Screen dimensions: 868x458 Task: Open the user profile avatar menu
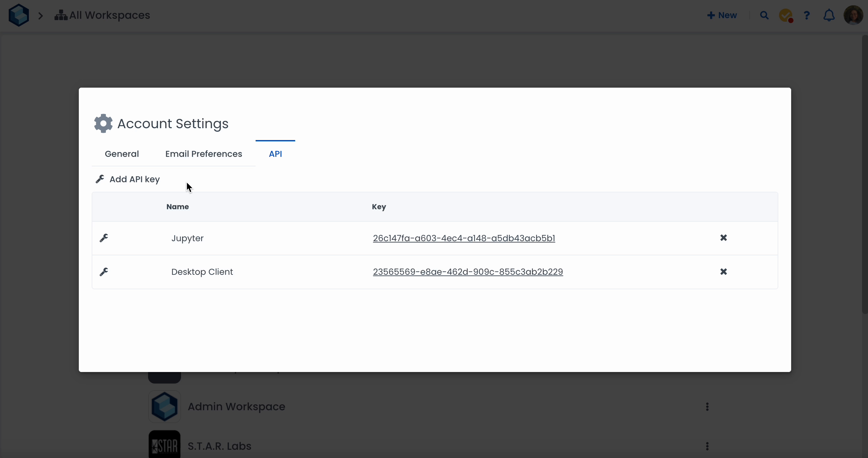pyautogui.click(x=853, y=15)
